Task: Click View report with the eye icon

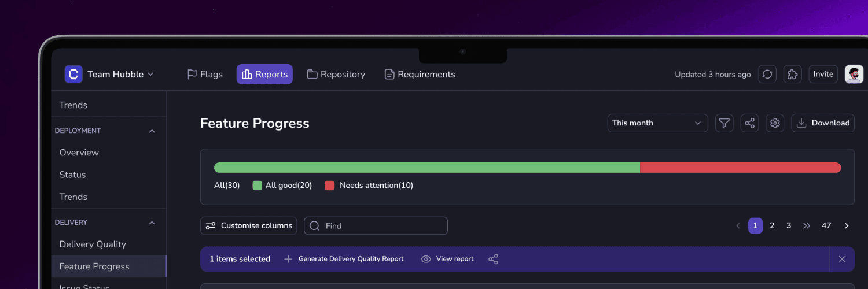Action: pos(447,259)
